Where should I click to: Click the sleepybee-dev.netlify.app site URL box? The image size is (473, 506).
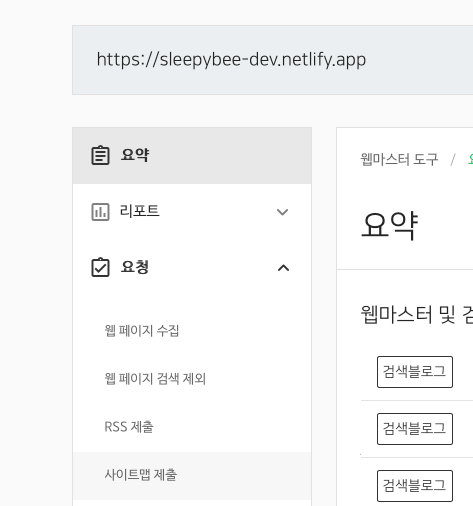[273, 60]
